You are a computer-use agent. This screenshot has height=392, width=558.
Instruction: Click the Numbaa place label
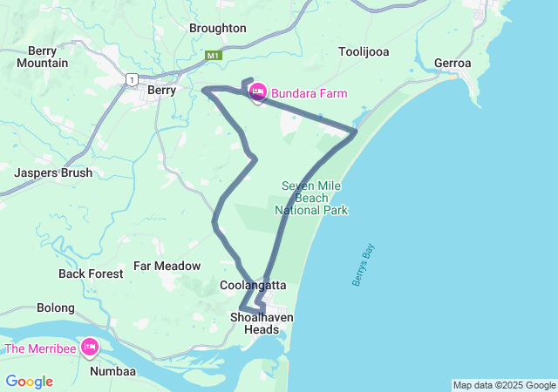[112, 371]
